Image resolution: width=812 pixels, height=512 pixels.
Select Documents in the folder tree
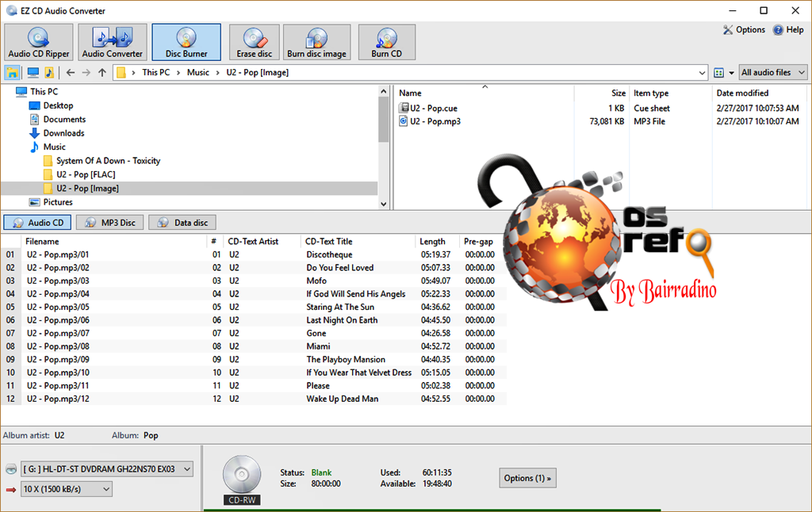(64, 120)
